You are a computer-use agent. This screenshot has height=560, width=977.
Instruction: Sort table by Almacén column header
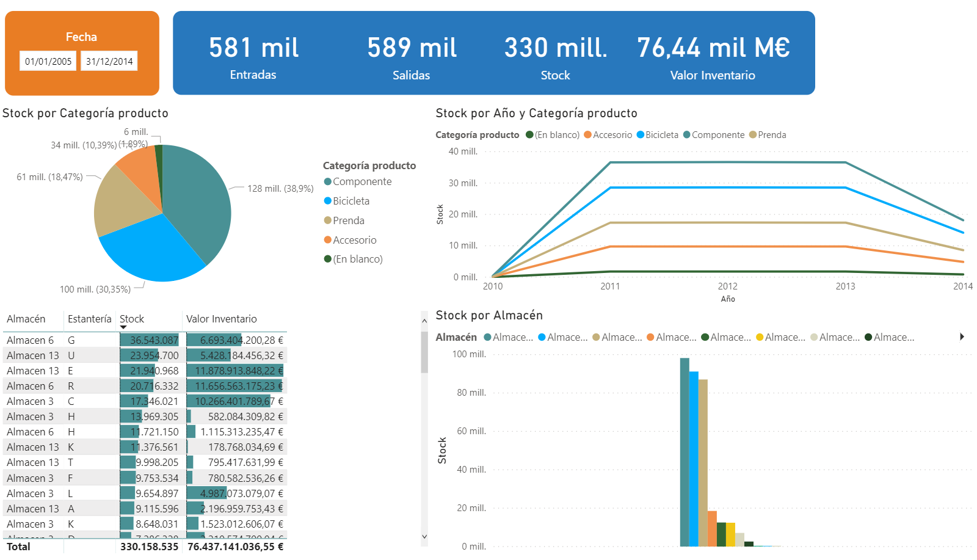tap(26, 319)
